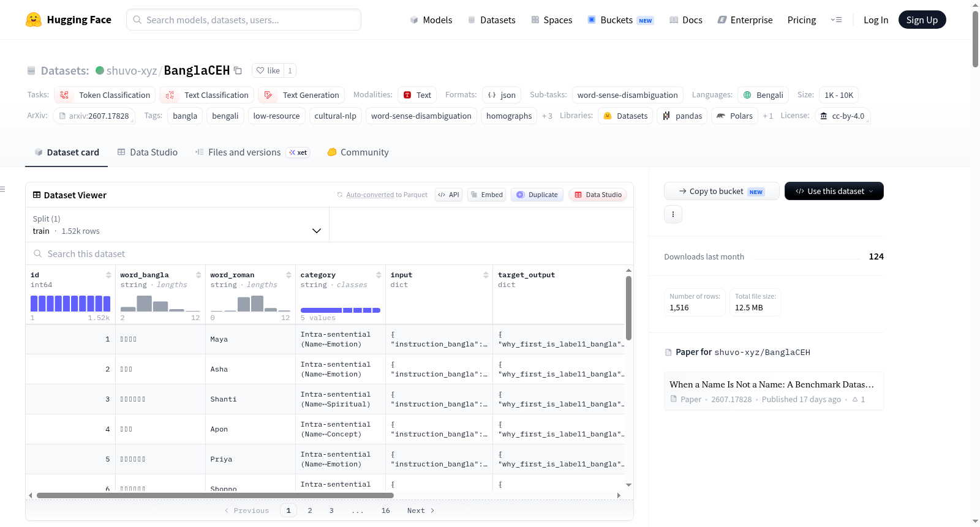Click the word_bangla lengths histogram
Viewport: 980px width, 527px height.
click(160, 304)
